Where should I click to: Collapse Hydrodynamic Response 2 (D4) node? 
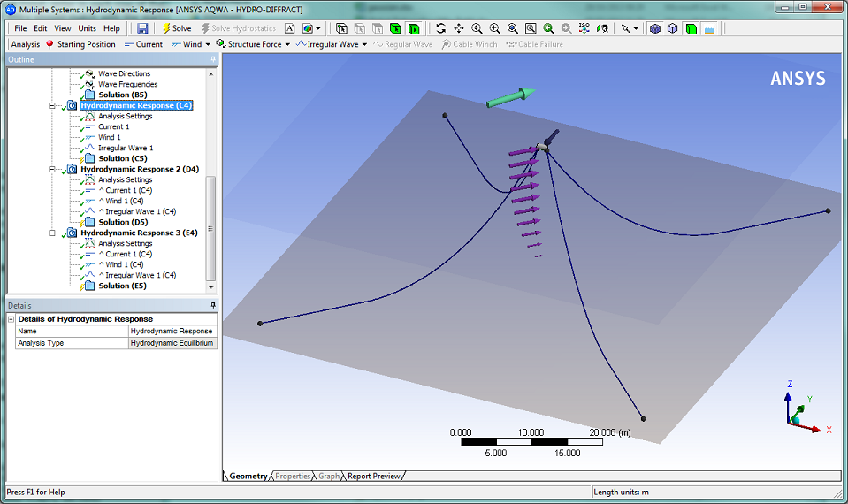tap(52, 169)
